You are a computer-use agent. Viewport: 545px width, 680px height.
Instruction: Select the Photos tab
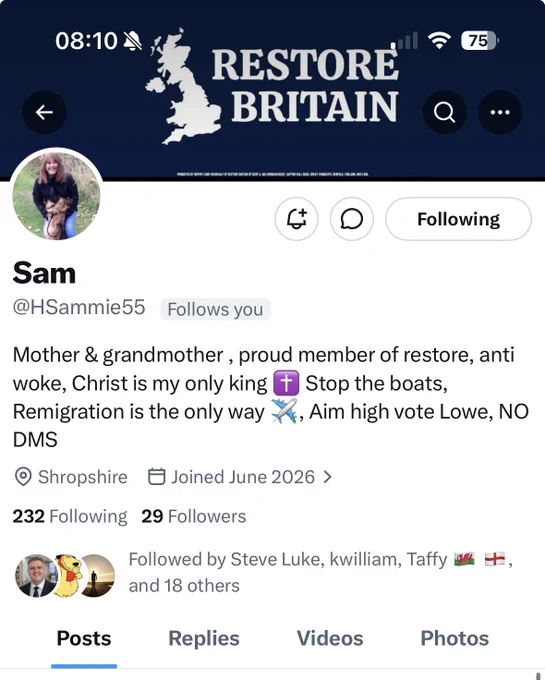point(455,638)
